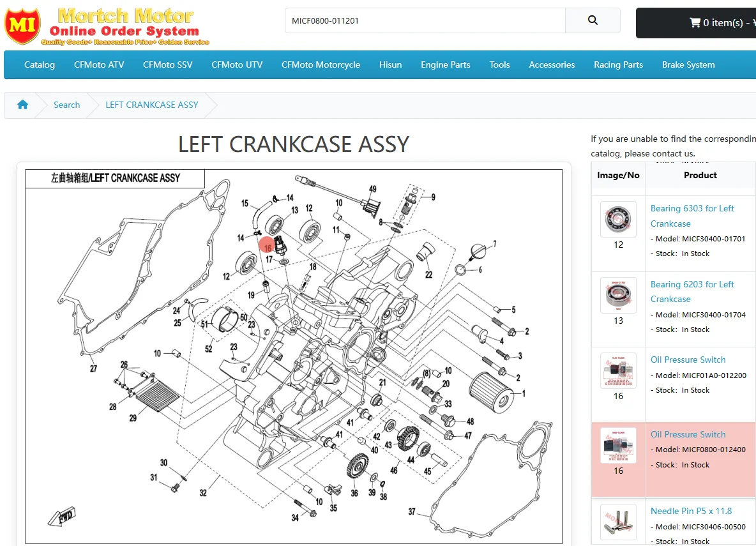Click the Mortch Motor shield logo
Screen dimensions: 756x546
pos(22,26)
